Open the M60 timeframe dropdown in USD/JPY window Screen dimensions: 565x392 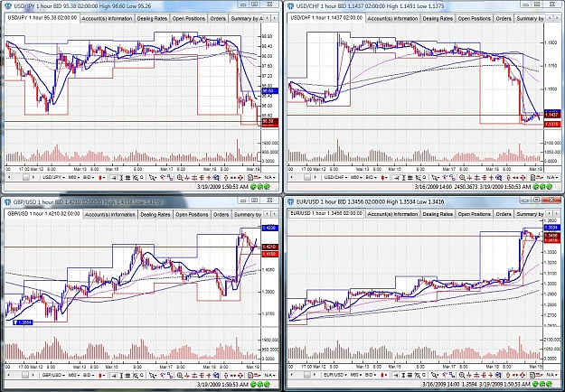[74, 177]
